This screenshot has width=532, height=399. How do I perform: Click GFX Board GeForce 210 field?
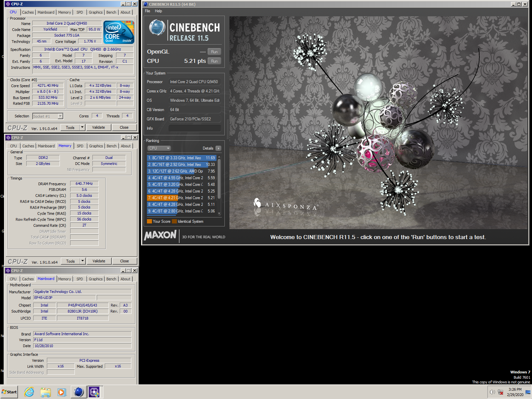(195, 119)
